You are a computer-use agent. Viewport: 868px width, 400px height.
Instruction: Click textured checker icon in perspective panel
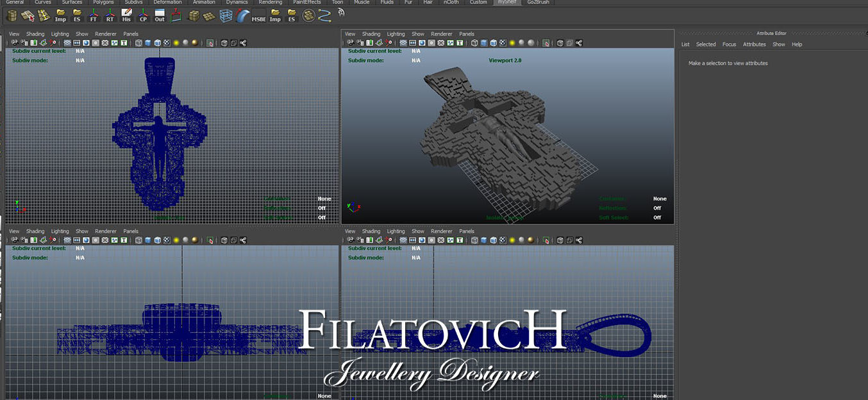503,43
